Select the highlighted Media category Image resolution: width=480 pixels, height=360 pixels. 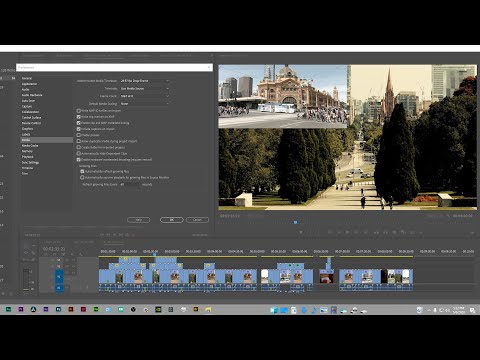coord(47,140)
